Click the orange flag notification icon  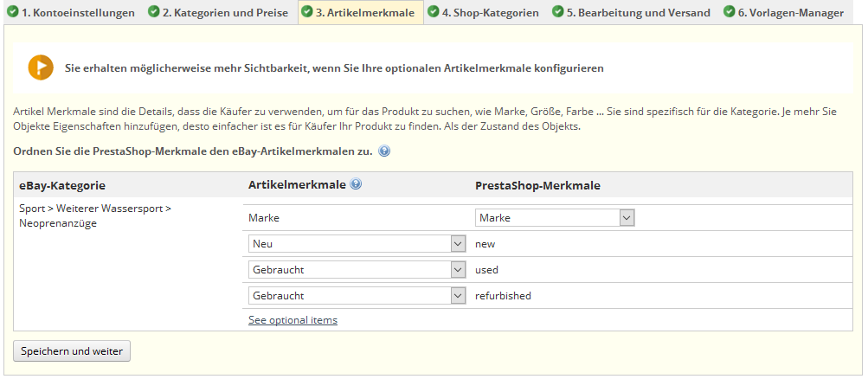(41, 67)
